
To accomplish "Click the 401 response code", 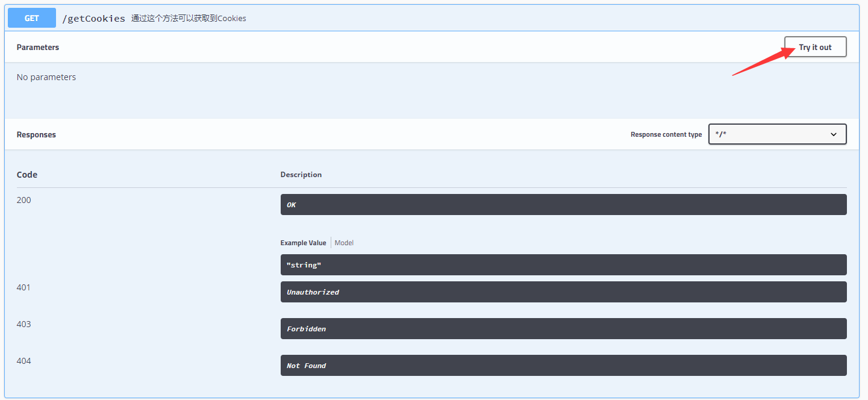I will coord(23,287).
